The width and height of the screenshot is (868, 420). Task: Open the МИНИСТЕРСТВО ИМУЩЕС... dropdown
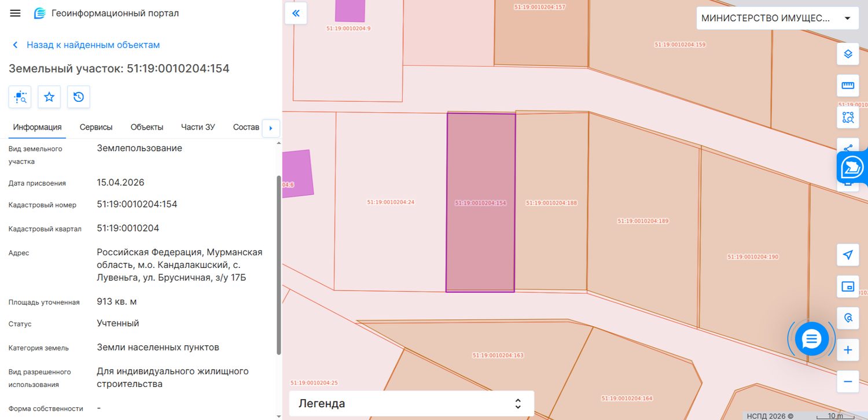pyautogui.click(x=777, y=18)
